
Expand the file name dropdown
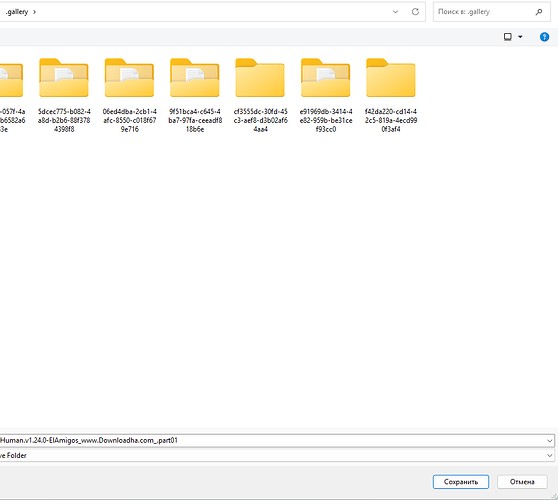(x=549, y=441)
